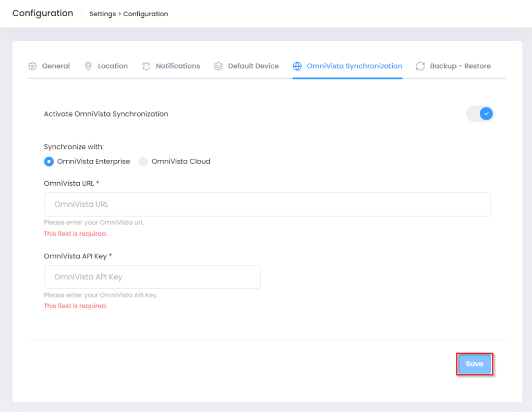Switch to the Location tab label

tap(113, 66)
